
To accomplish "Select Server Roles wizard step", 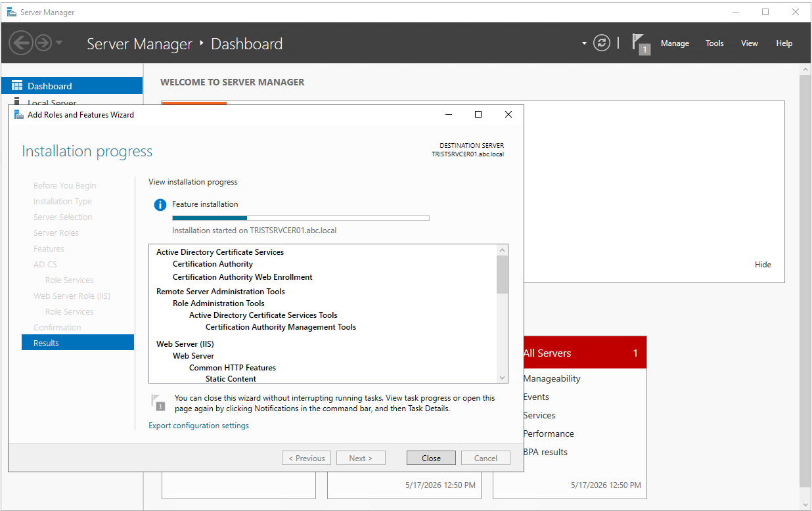I will coord(56,233).
